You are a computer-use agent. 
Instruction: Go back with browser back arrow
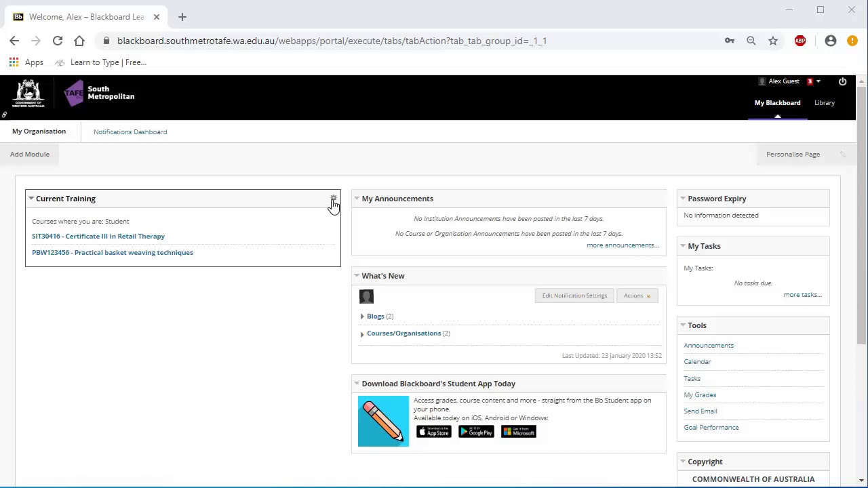point(14,41)
